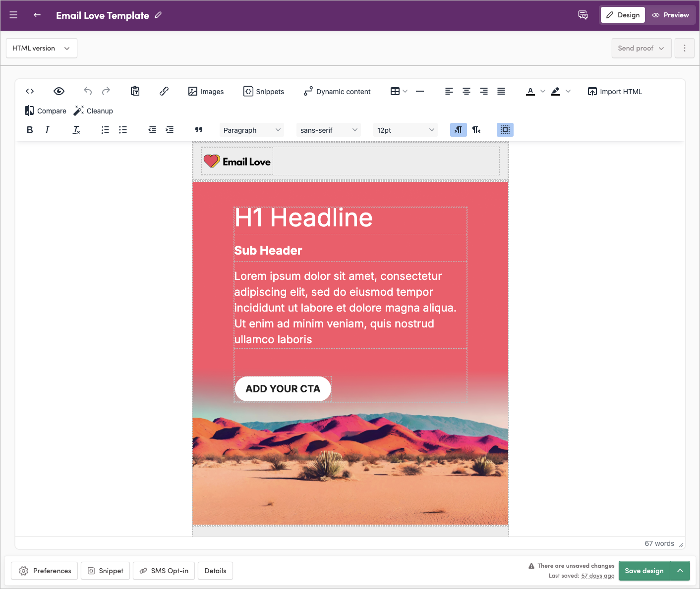The width and height of the screenshot is (700, 589).
Task: Click the Save design button
Action: (643, 571)
